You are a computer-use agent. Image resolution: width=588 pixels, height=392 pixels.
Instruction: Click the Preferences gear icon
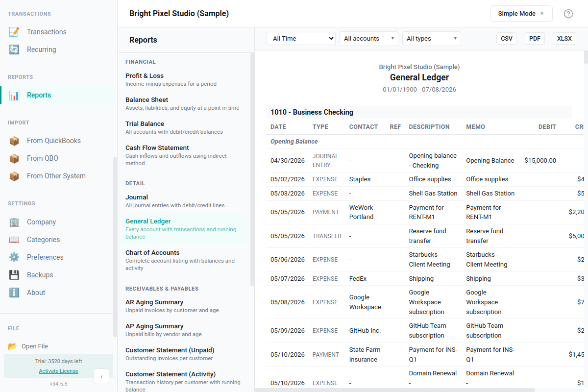14,257
